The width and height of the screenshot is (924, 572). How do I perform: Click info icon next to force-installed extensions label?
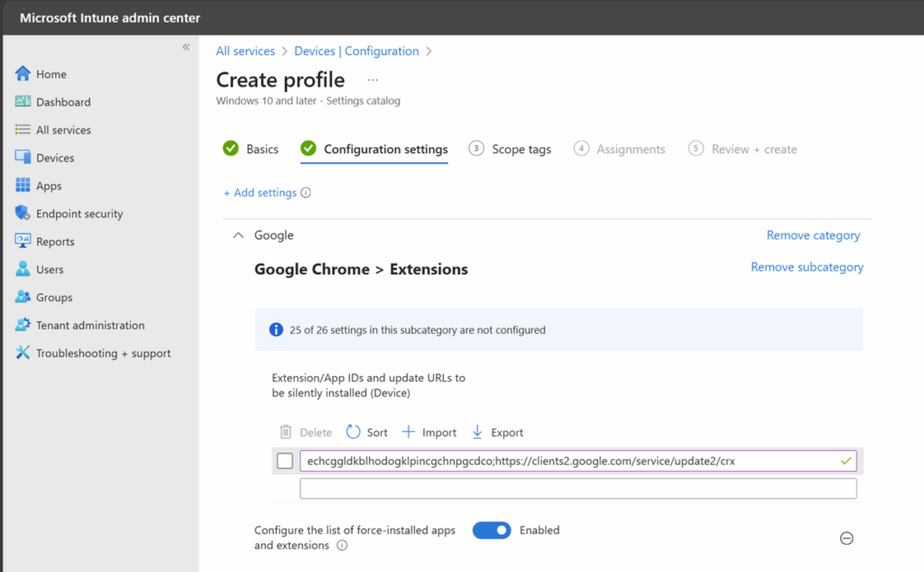click(x=342, y=546)
